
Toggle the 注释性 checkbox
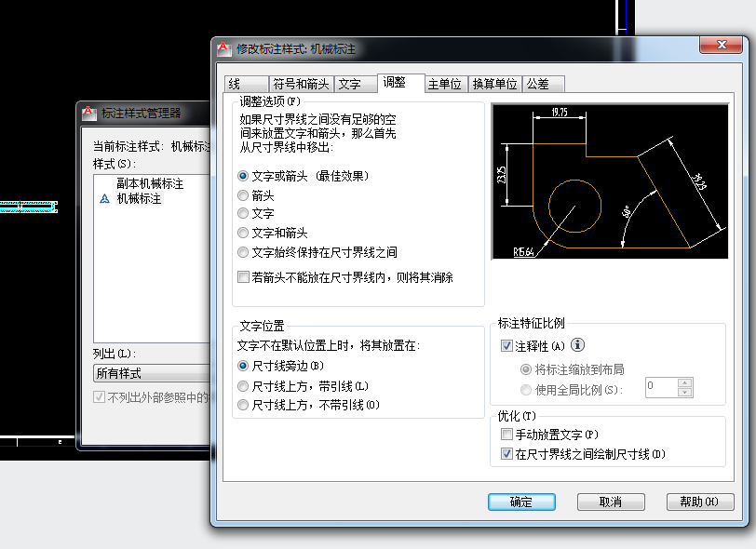pyautogui.click(x=506, y=346)
